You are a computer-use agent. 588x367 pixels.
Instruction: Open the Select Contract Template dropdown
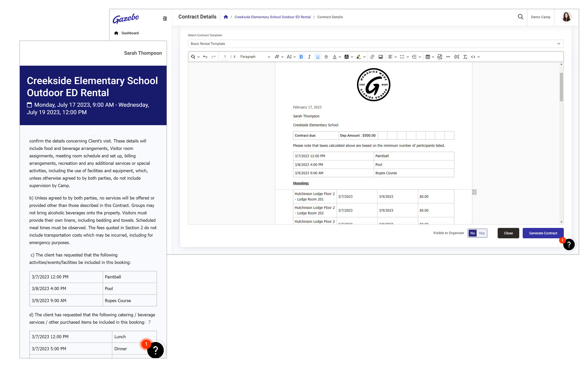point(375,44)
